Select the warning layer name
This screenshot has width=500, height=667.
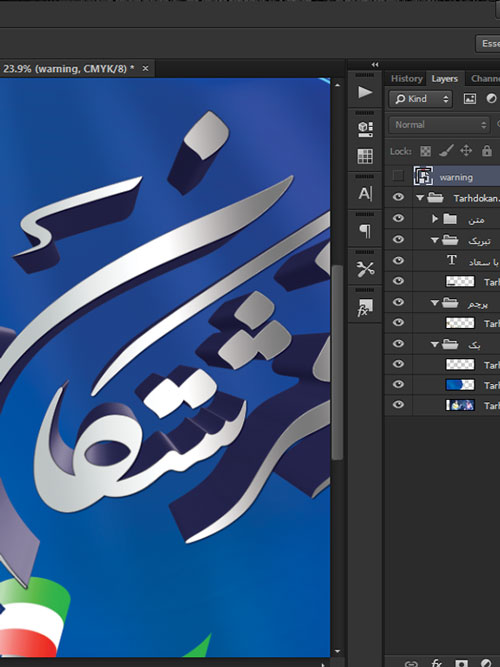(x=456, y=177)
